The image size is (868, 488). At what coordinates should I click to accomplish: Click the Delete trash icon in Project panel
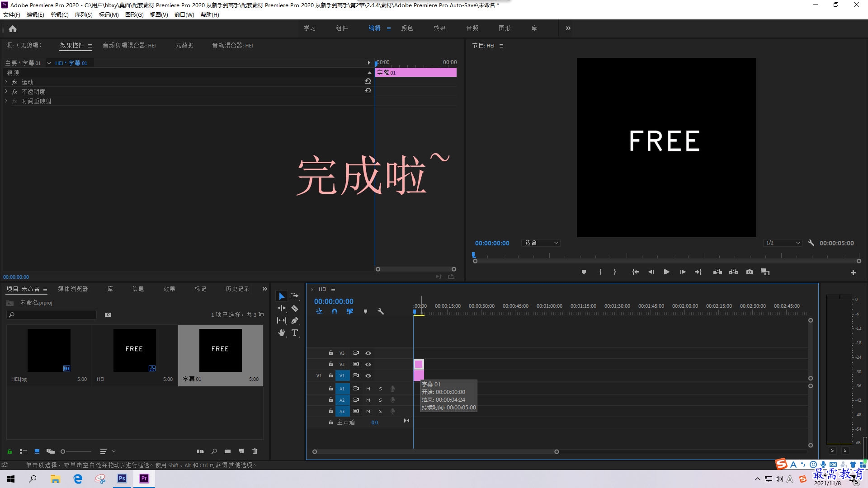pos(255,451)
